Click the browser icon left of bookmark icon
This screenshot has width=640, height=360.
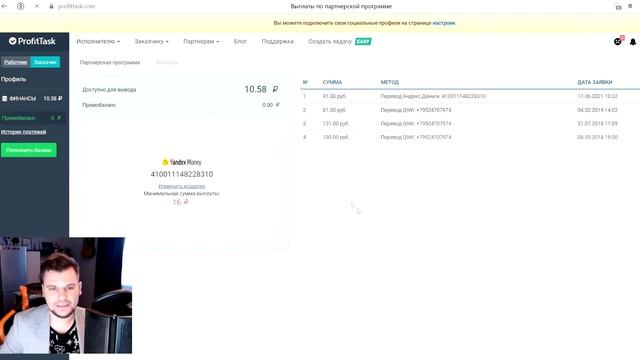coord(619,7)
